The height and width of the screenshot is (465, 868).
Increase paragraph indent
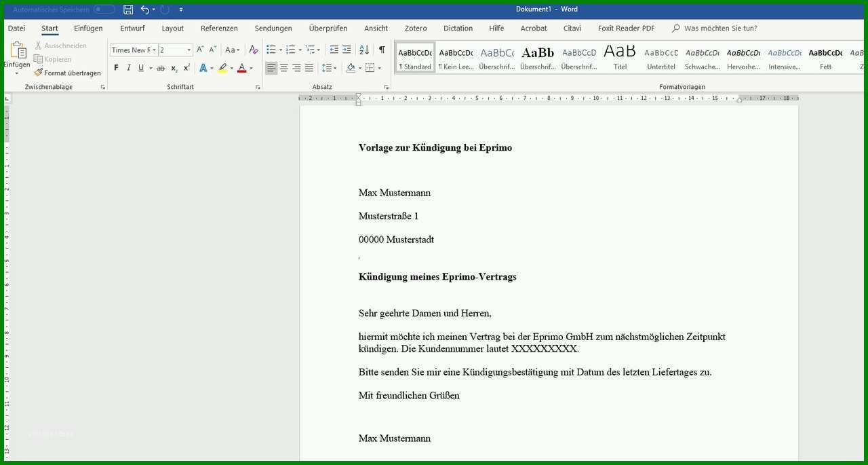tap(347, 50)
